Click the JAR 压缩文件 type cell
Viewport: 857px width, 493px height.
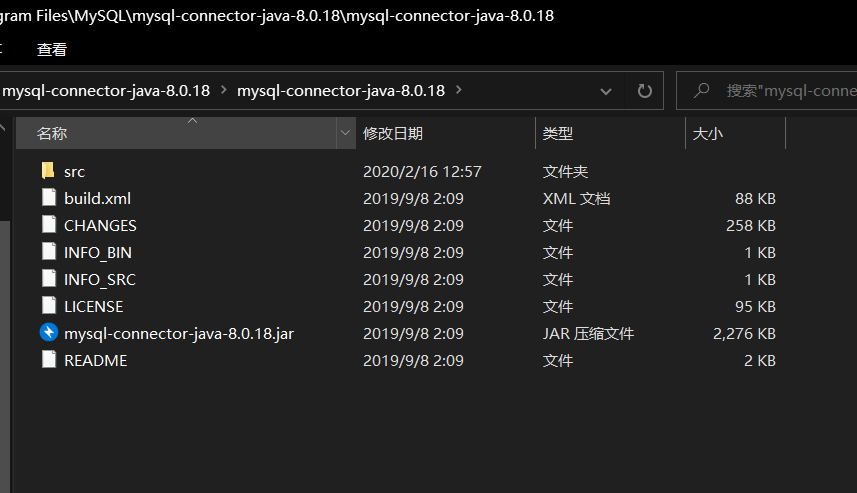588,333
